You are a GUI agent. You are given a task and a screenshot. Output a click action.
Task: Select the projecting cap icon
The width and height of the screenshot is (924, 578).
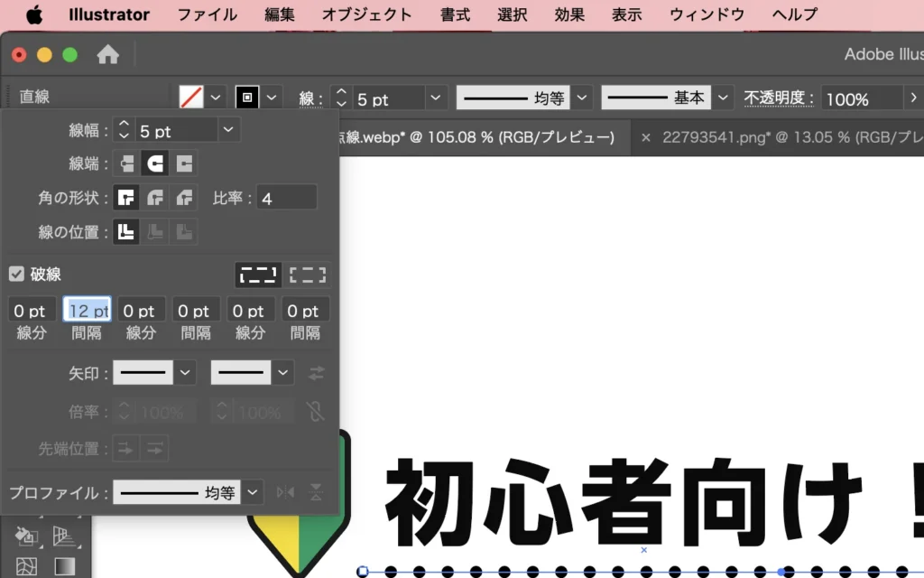click(x=184, y=163)
